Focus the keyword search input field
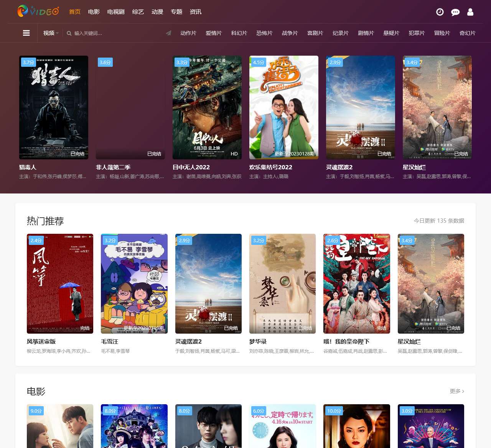This screenshot has height=448, width=491. pyautogui.click(x=111, y=33)
